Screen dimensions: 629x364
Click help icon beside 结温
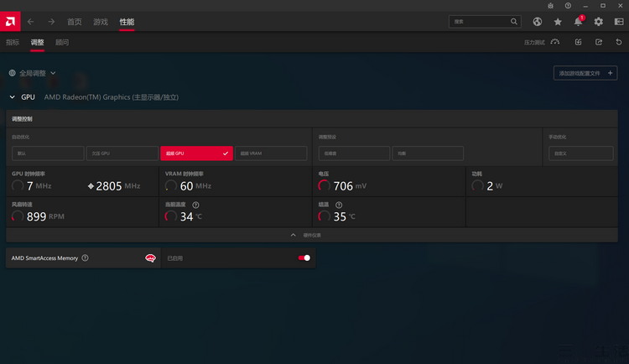pos(339,205)
